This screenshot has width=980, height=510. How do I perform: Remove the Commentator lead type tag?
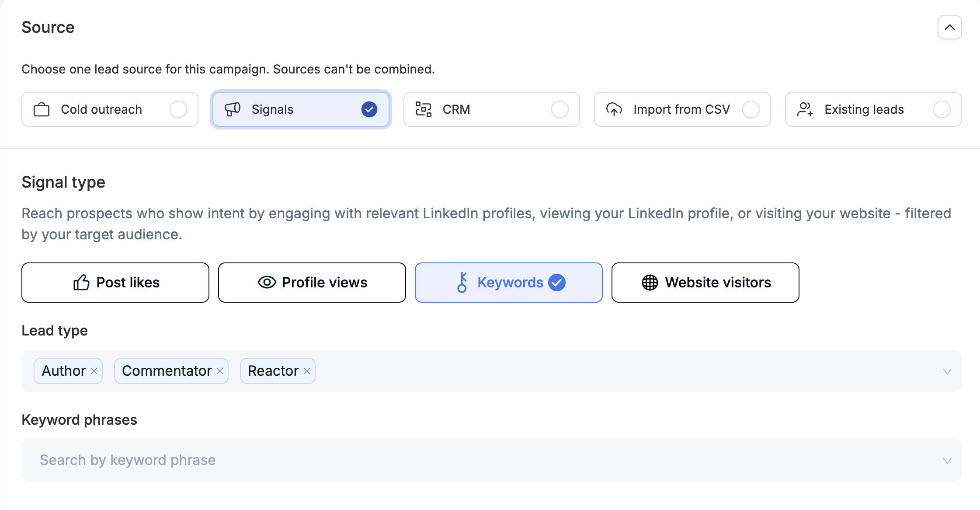[220, 371]
